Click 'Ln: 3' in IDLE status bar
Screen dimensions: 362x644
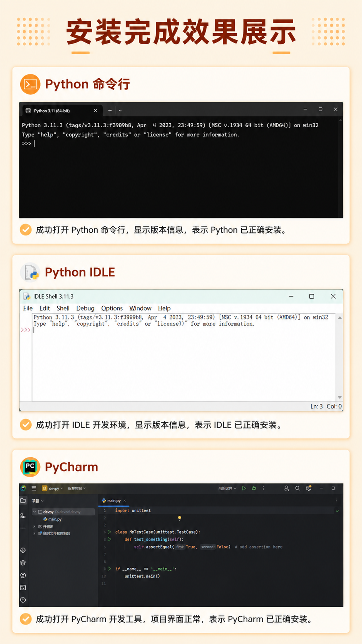tap(317, 407)
